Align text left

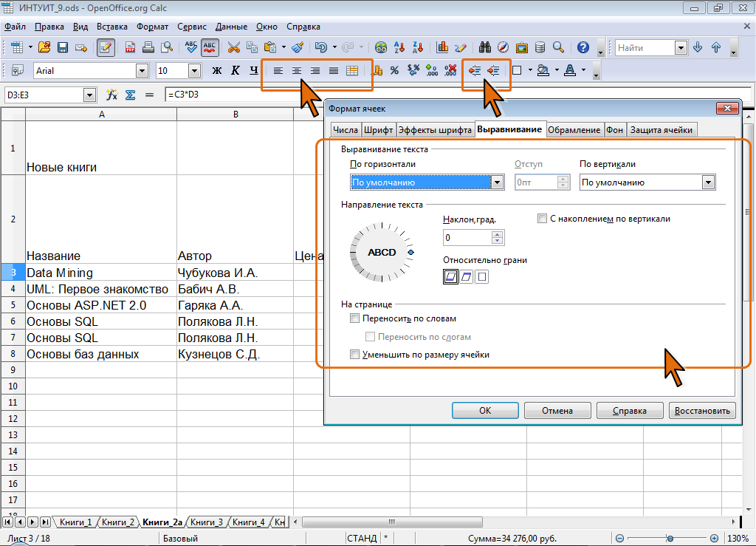click(278, 70)
